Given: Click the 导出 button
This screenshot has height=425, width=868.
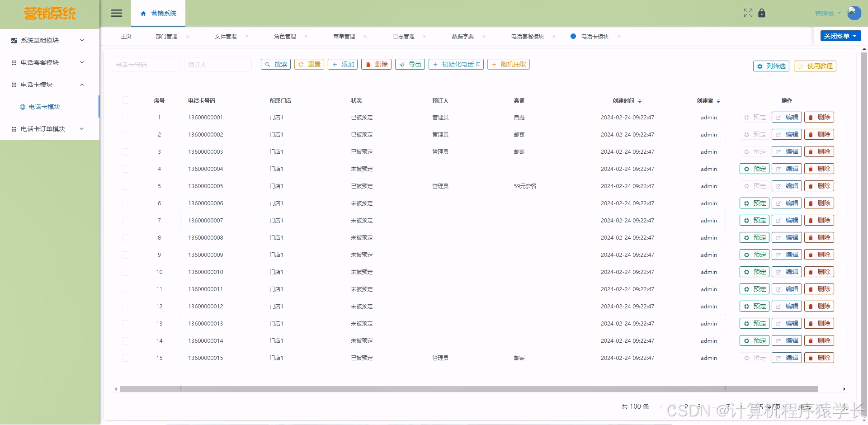Looking at the screenshot, I should coord(410,64).
